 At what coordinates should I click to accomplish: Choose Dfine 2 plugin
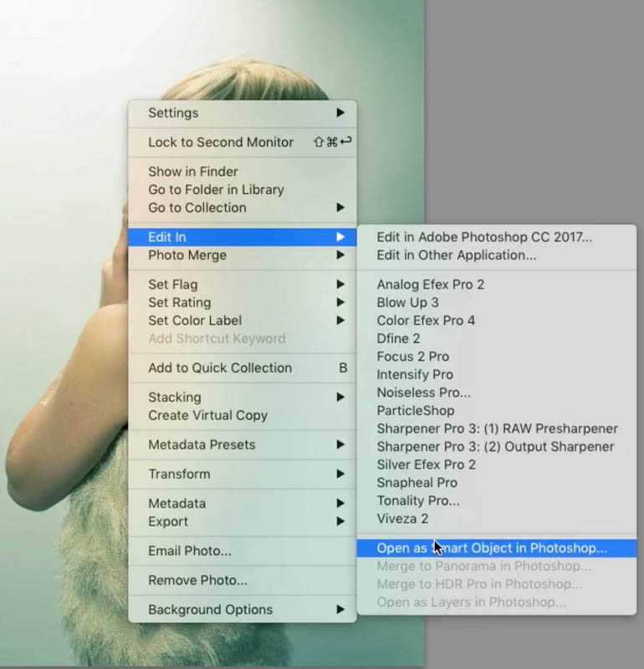[496, 339]
